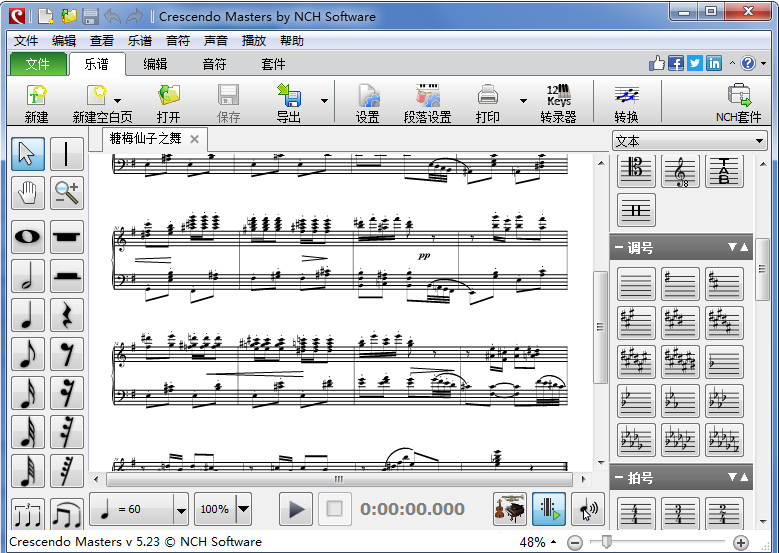Collapse the 拍号 time signature section
The height and width of the screenshot is (553, 779).
620,477
